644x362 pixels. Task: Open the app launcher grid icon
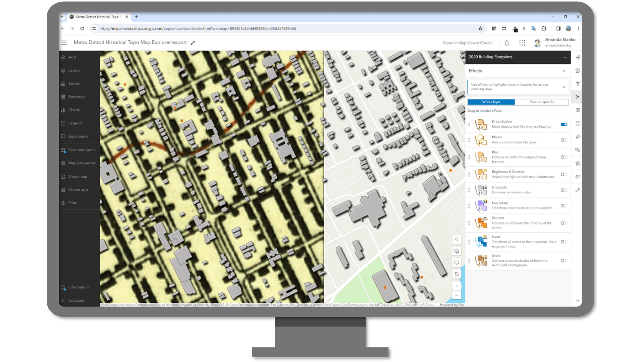click(522, 43)
